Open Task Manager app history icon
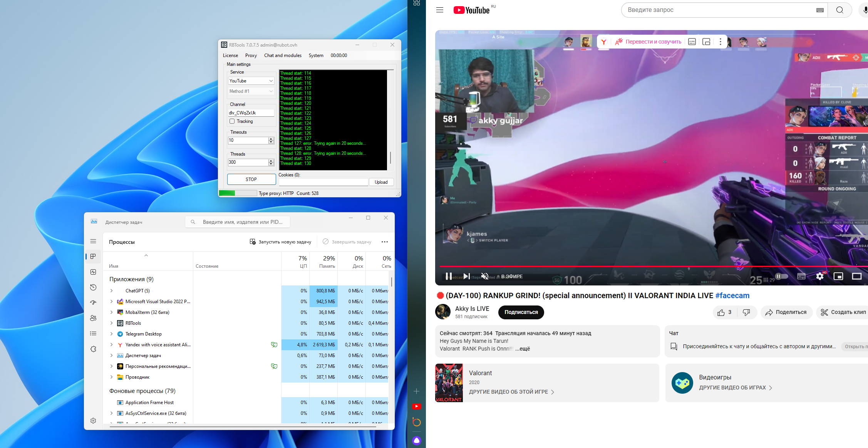The width and height of the screenshot is (868, 448). point(93,287)
